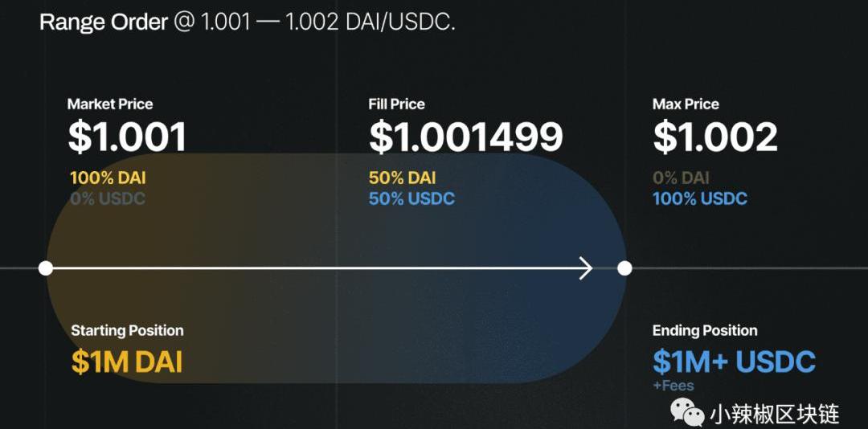Click the arrowhead at the line's end
The width and height of the screenshot is (868, 429).
pos(586,268)
